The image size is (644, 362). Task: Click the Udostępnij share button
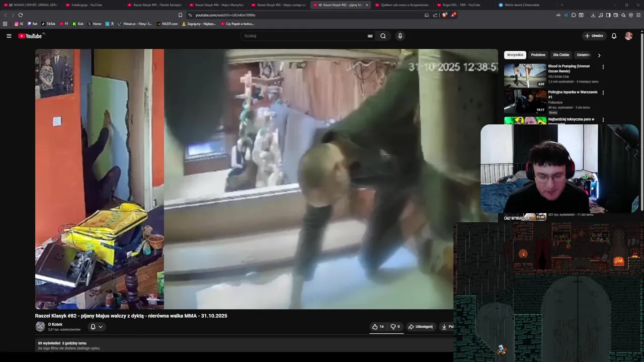click(x=421, y=326)
